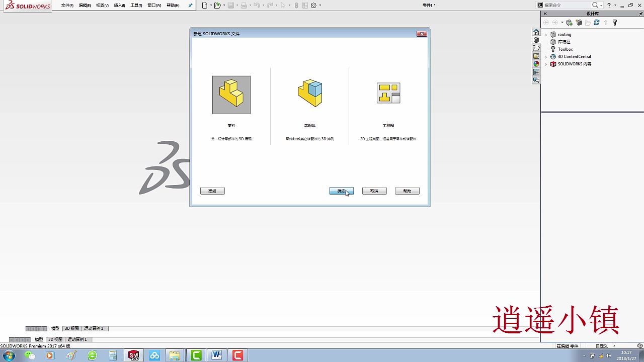This screenshot has width=644, height=362.
Task: Click the Select cursor toolbar icon
Action: (283, 6)
